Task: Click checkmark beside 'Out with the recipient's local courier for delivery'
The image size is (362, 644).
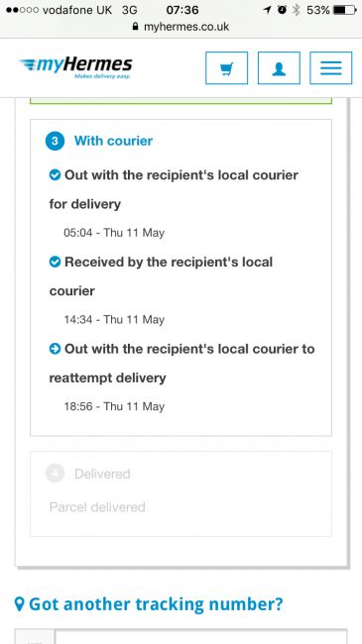Action: click(55, 175)
